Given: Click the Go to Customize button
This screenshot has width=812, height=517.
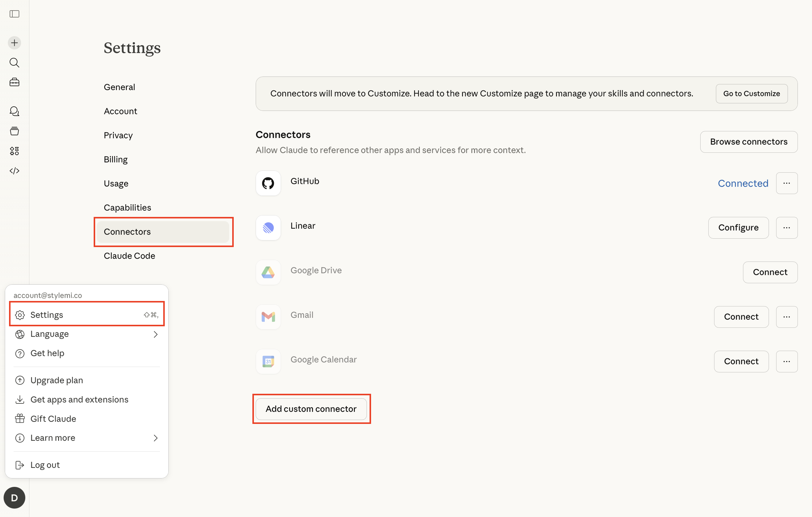Looking at the screenshot, I should click(751, 93).
